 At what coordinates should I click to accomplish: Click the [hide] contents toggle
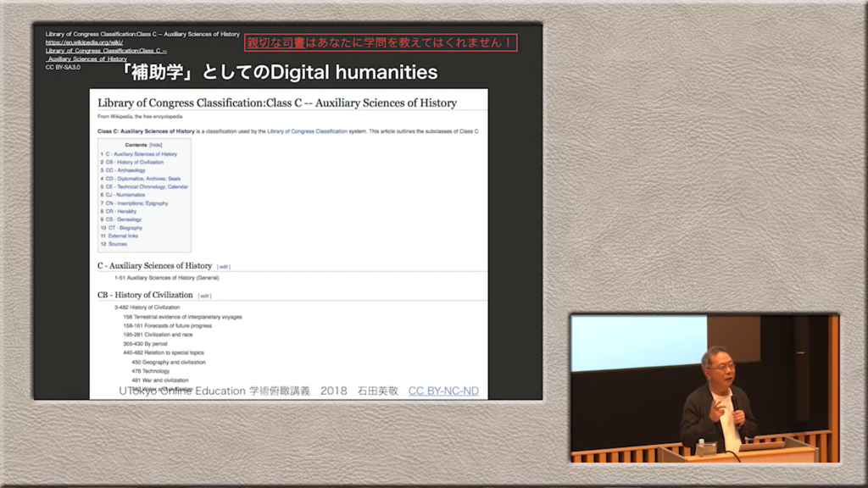[x=156, y=145]
